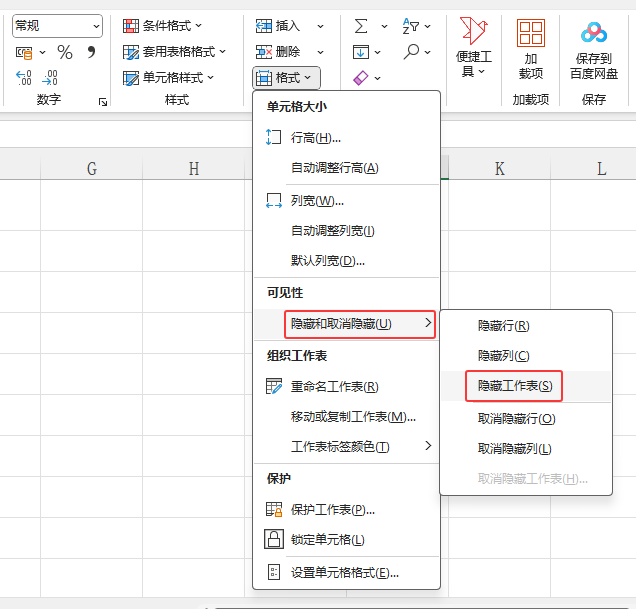
Task: Expand the Fill dropdown arrow
Action: pos(377,52)
